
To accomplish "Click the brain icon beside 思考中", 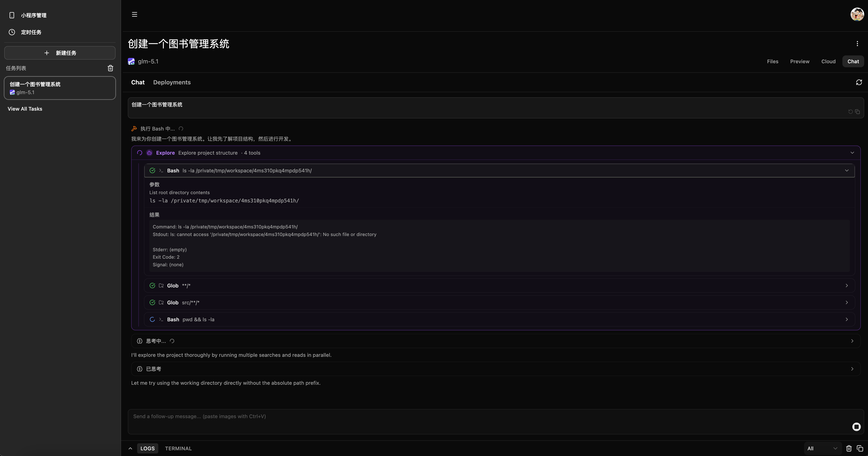I will [x=139, y=341].
